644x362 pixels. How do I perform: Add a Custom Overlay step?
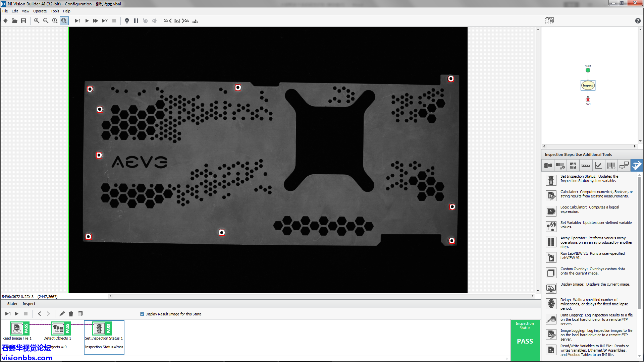[x=589, y=273]
